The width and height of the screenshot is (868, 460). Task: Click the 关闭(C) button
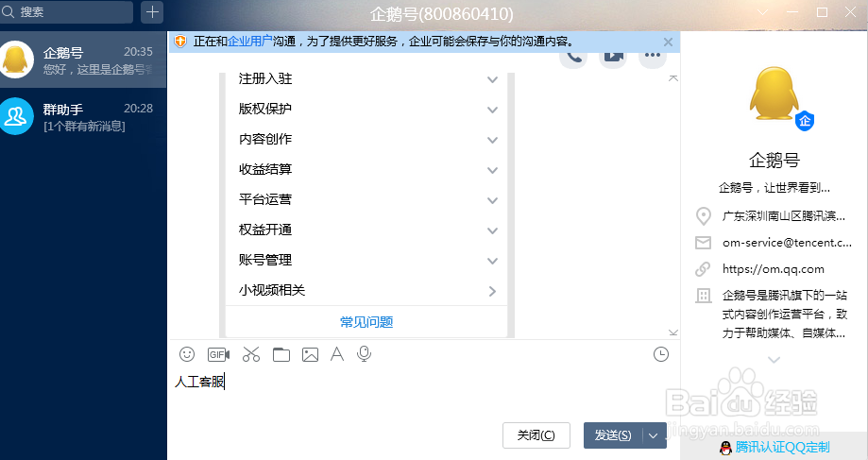point(536,435)
